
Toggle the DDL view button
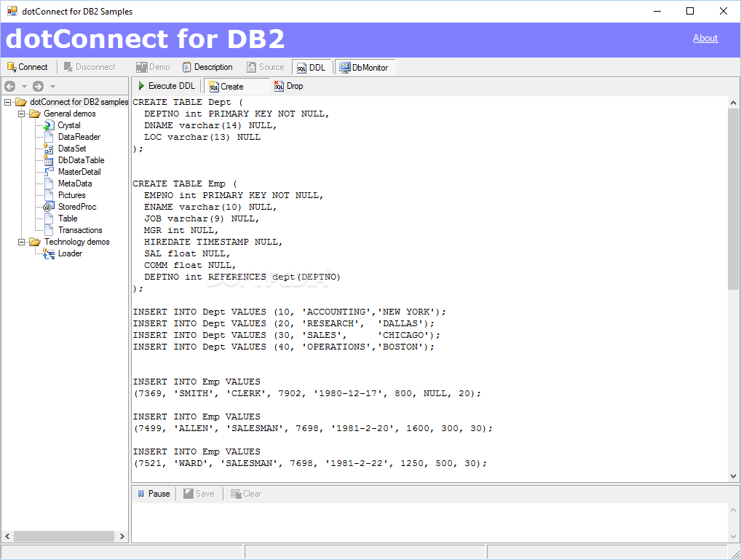click(312, 68)
